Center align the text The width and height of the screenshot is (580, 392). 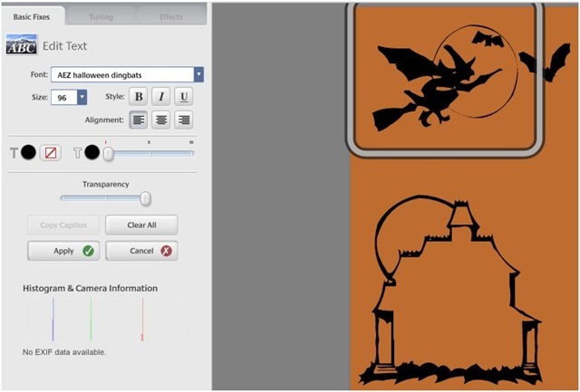point(161,120)
